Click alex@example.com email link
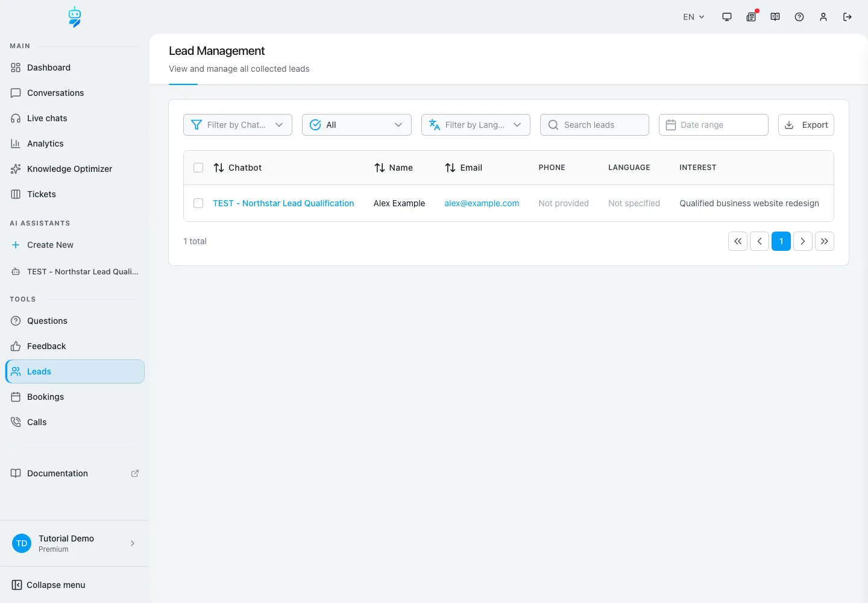Viewport: 868px width, 603px height. tap(482, 203)
